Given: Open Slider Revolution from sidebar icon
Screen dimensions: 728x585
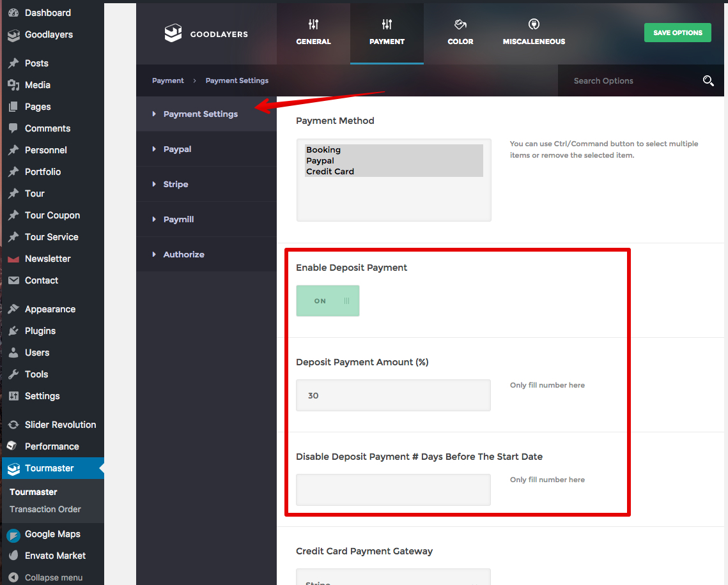Looking at the screenshot, I should pos(13,425).
